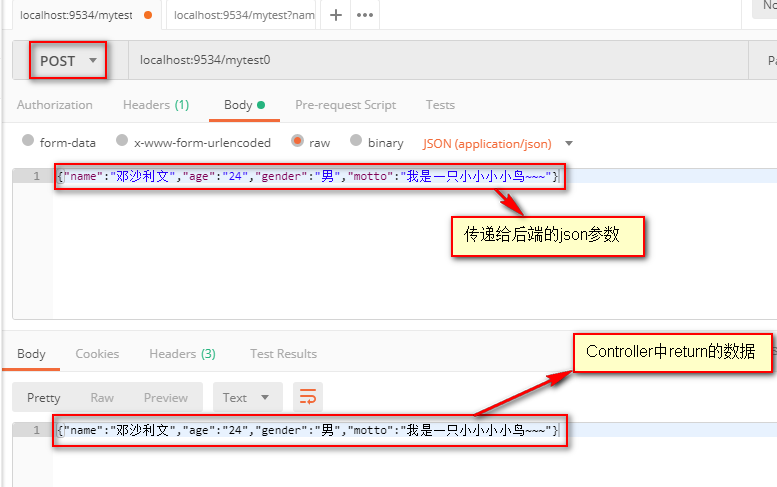Open the Text response format dropdown
Screen dimensions: 777x487
click(248, 397)
